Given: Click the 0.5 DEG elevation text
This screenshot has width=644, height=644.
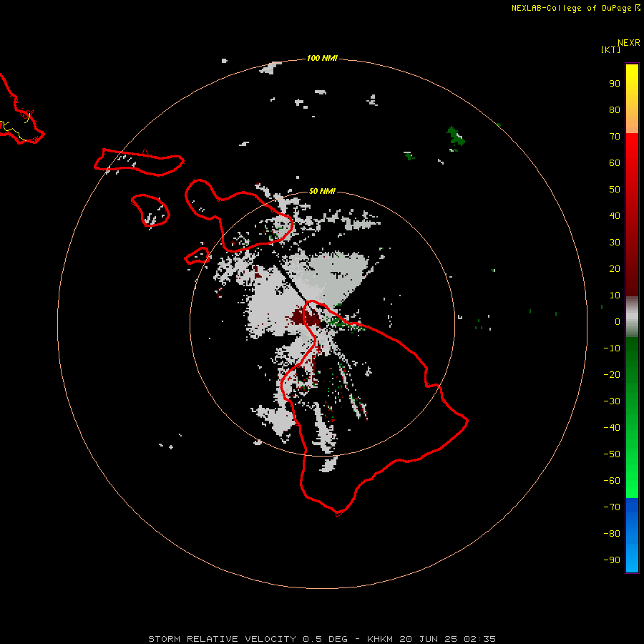Looking at the screenshot, I should 326,639.
